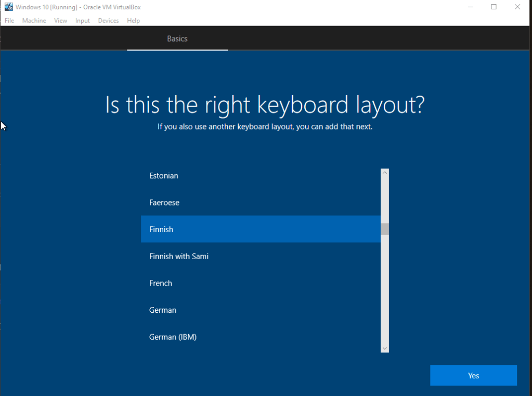532x396 pixels.
Task: Click the scroll up arrow in list
Action: (x=385, y=173)
